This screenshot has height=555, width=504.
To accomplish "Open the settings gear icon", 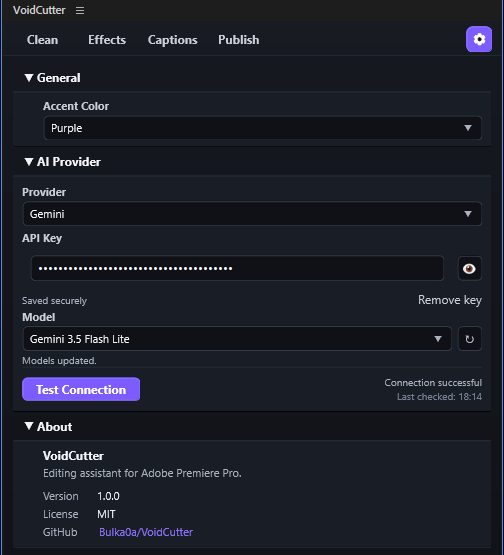I will click(x=479, y=39).
